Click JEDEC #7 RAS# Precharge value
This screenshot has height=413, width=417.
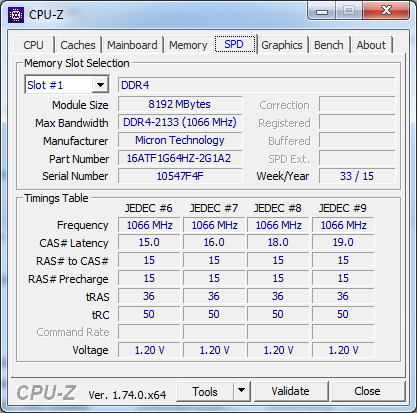tap(214, 278)
